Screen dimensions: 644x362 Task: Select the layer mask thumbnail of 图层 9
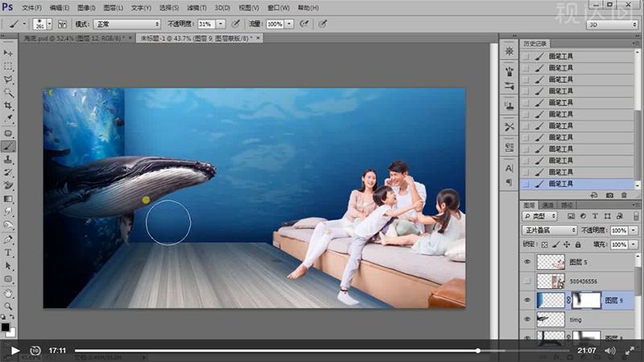[586, 300]
